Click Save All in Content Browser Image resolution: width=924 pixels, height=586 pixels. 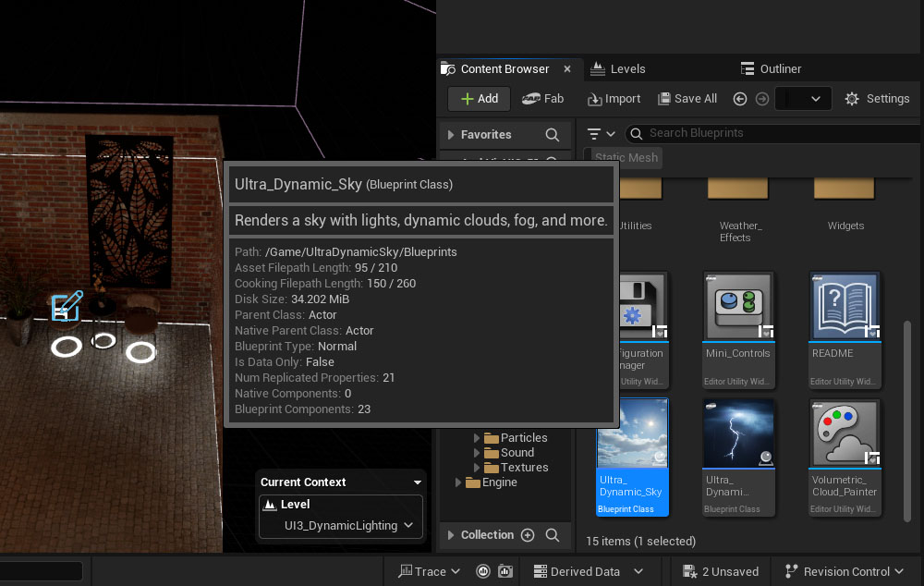687,99
